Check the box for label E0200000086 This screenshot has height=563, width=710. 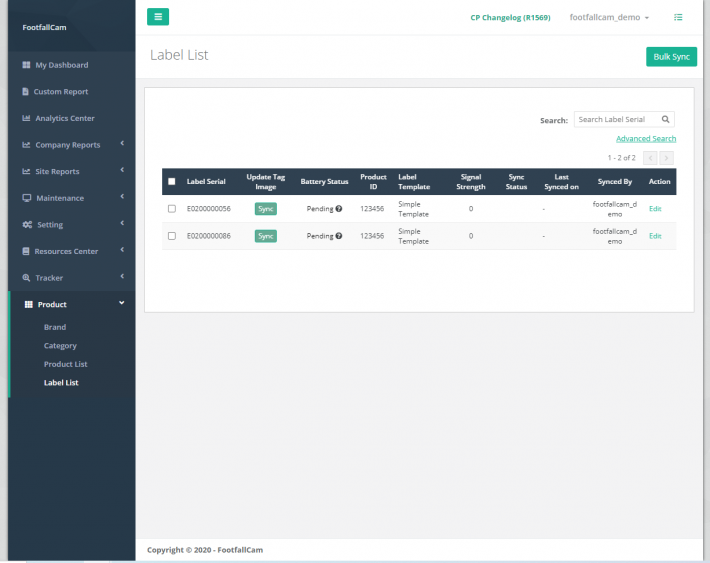pos(172,236)
